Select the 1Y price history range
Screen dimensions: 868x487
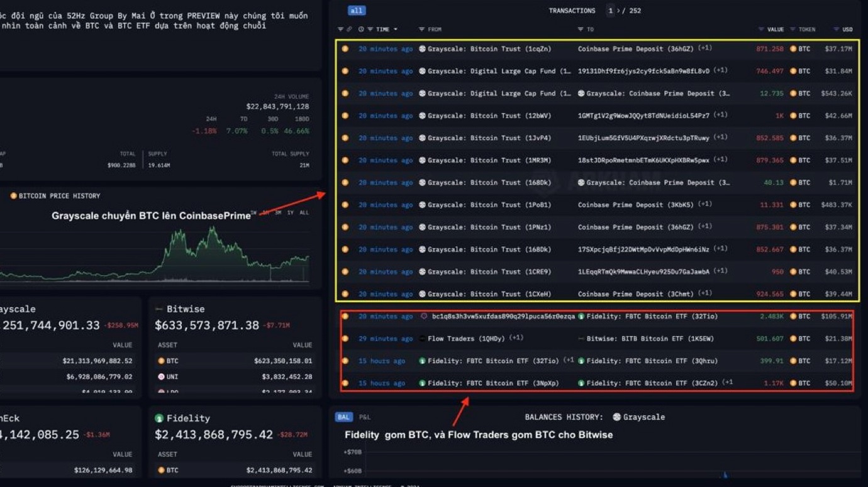[290, 213]
